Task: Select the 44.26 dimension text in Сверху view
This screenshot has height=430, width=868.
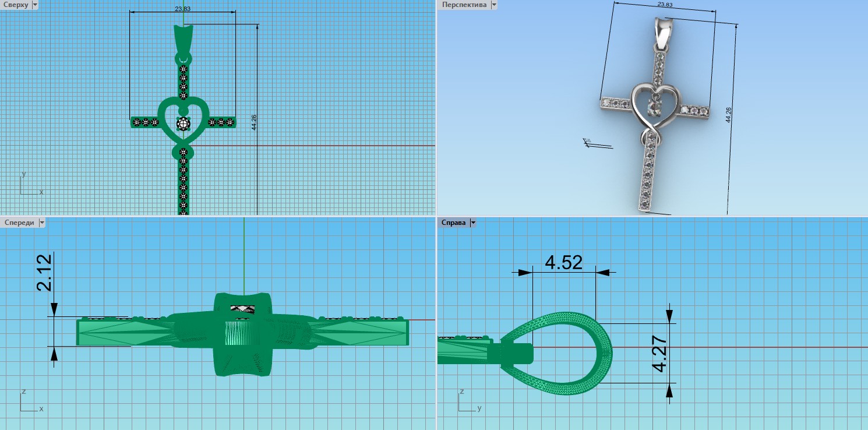Action: [x=253, y=122]
